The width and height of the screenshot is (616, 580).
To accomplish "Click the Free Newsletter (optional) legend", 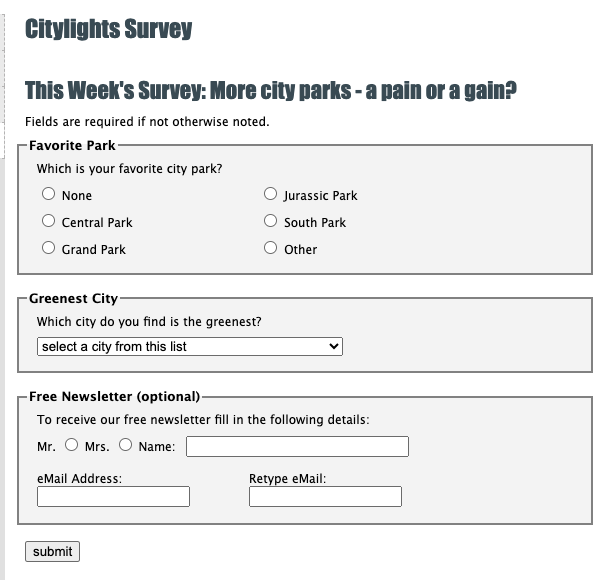I will (114, 396).
